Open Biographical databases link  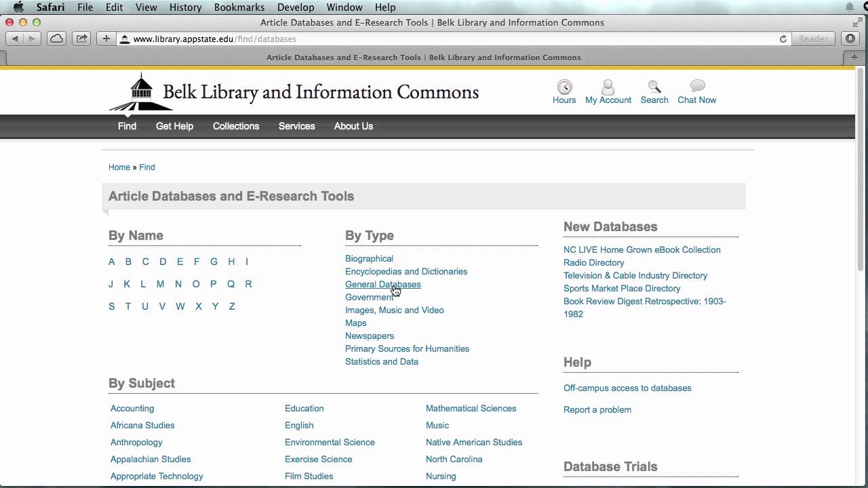(369, 259)
